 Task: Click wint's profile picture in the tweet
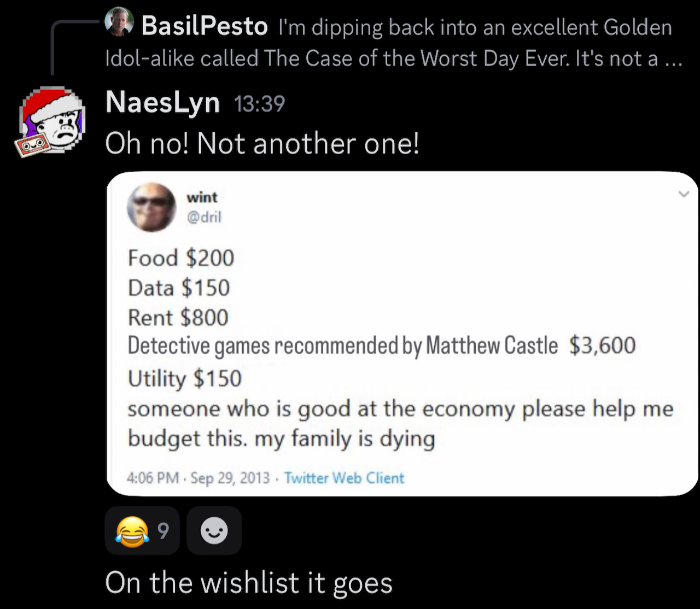point(151,208)
